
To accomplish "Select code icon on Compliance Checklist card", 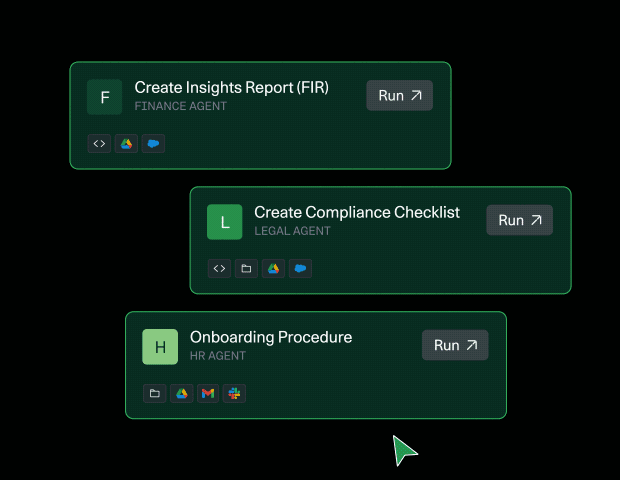I will coord(219,268).
